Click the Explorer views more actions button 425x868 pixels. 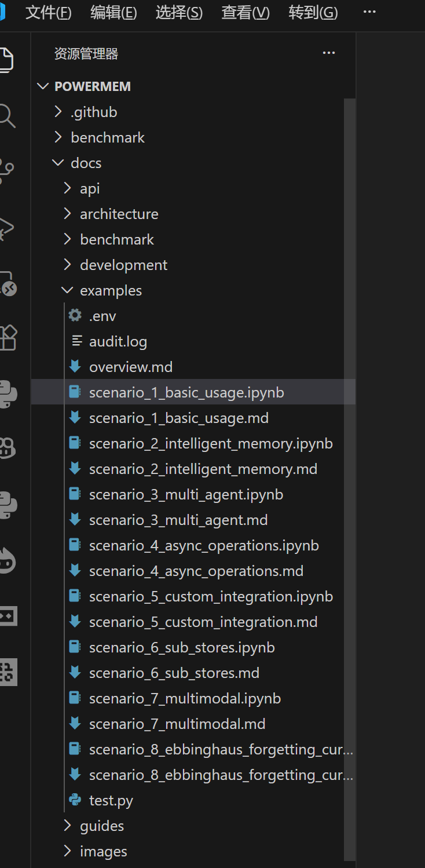(x=328, y=53)
